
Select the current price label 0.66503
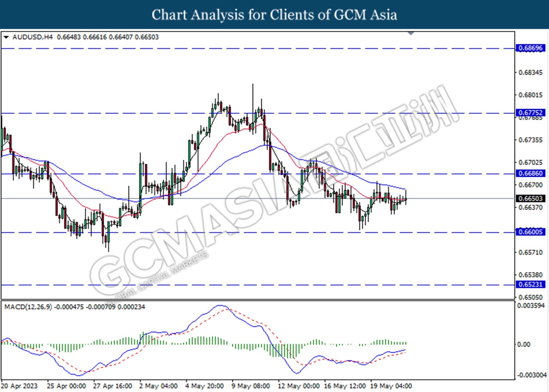531,198
